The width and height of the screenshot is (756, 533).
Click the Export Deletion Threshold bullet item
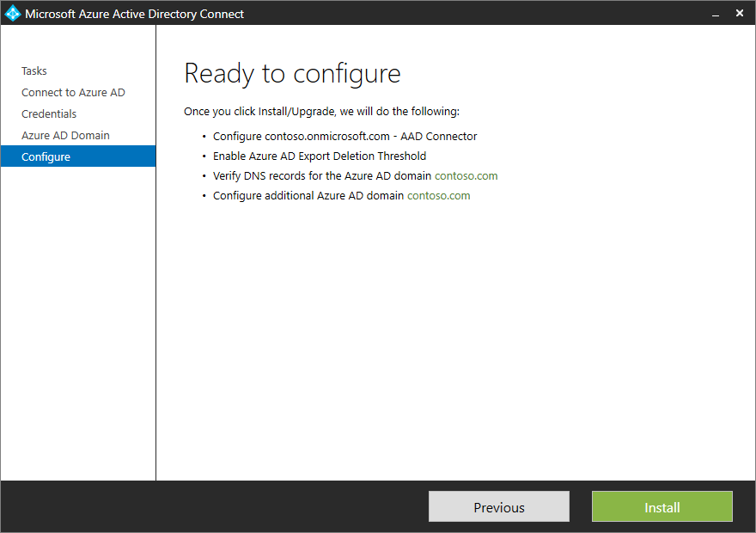[x=318, y=156]
